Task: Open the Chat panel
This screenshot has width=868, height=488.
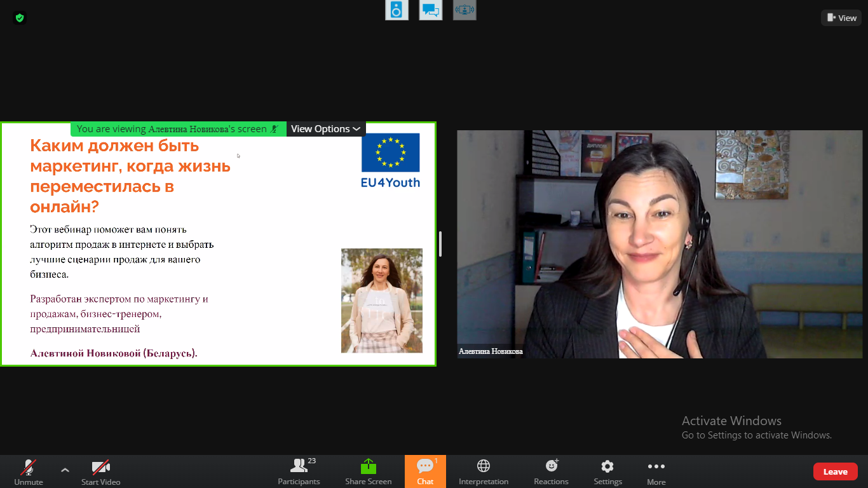Action: point(425,471)
